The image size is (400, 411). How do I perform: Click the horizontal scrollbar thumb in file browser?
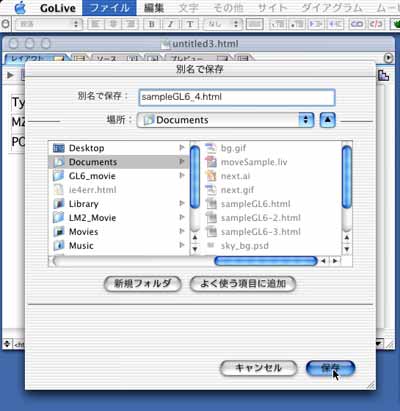266,261
